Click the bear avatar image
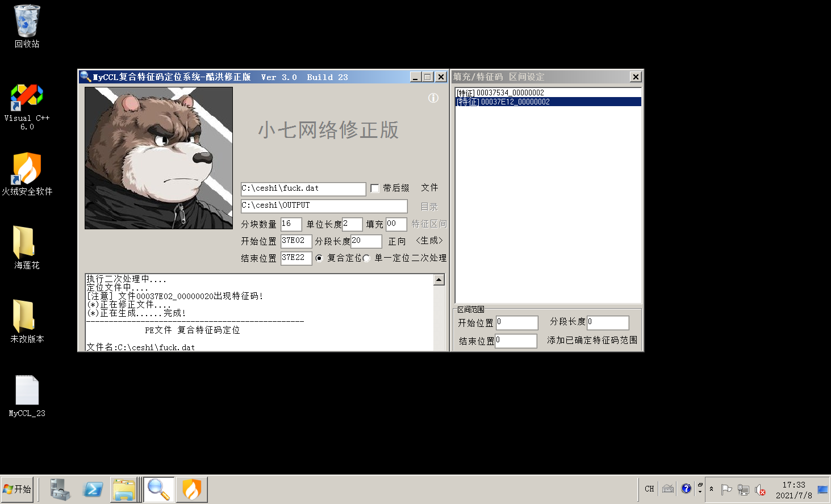The height and width of the screenshot is (504, 831). coord(158,158)
